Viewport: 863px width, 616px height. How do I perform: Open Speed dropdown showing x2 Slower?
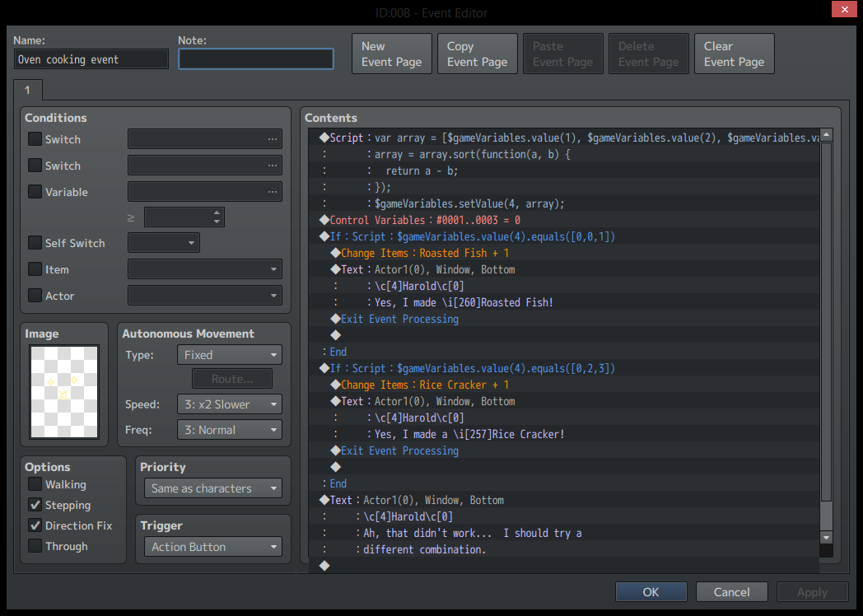[x=230, y=404]
